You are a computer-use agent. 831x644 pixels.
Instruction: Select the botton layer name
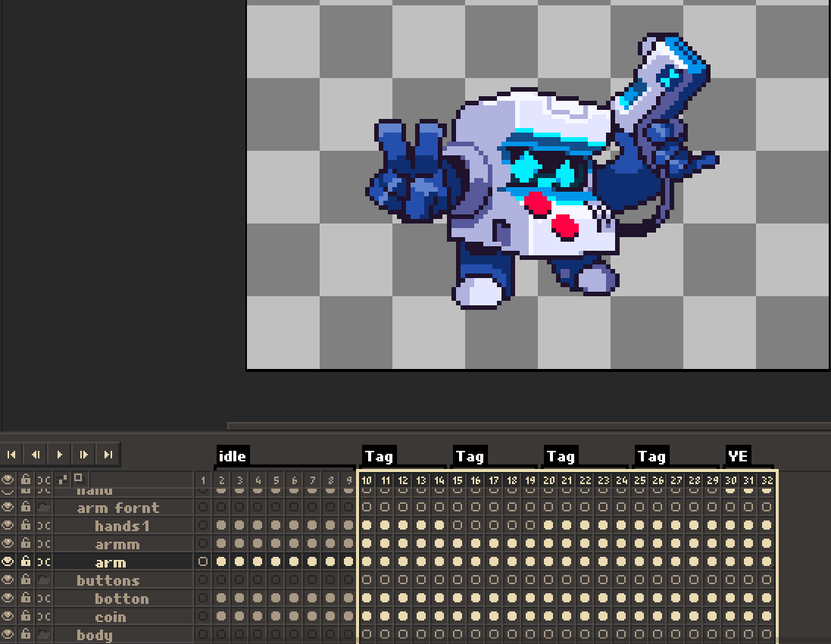click(x=122, y=599)
